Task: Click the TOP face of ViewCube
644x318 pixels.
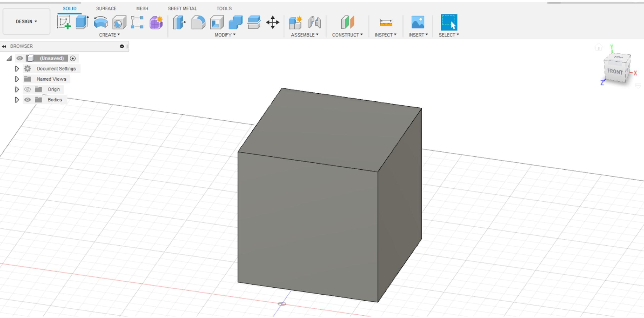Action: click(x=618, y=57)
